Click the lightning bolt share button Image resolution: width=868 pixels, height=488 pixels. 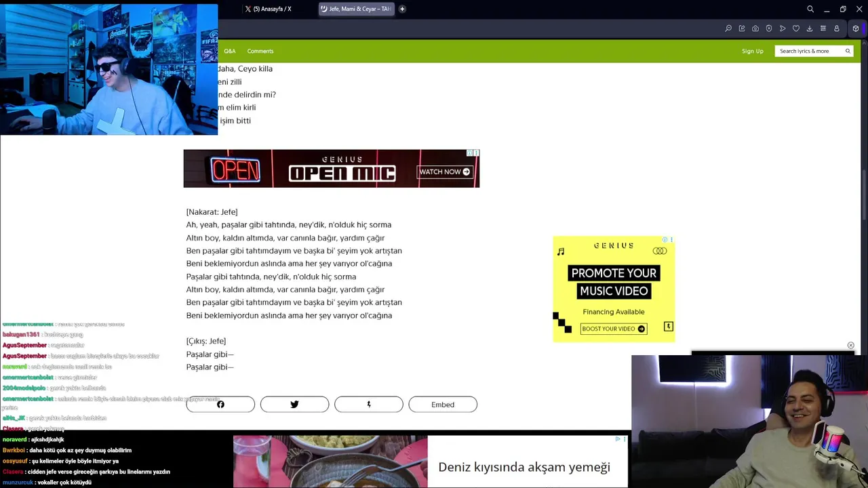point(369,405)
